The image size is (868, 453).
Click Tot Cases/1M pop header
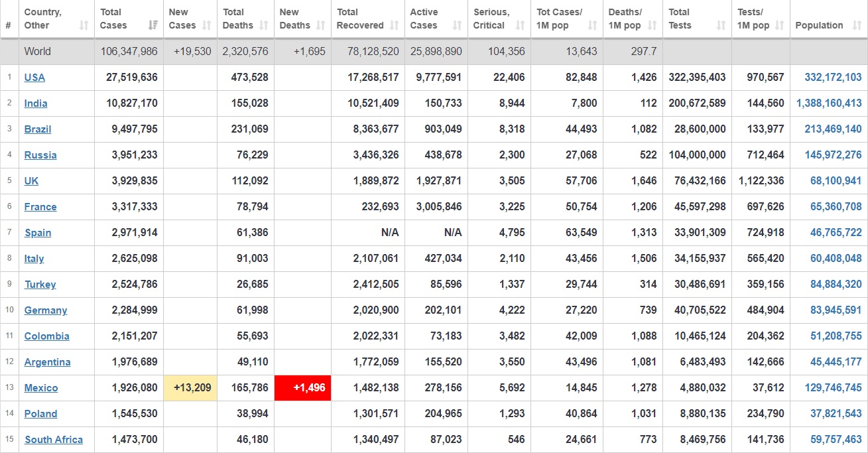(559, 19)
